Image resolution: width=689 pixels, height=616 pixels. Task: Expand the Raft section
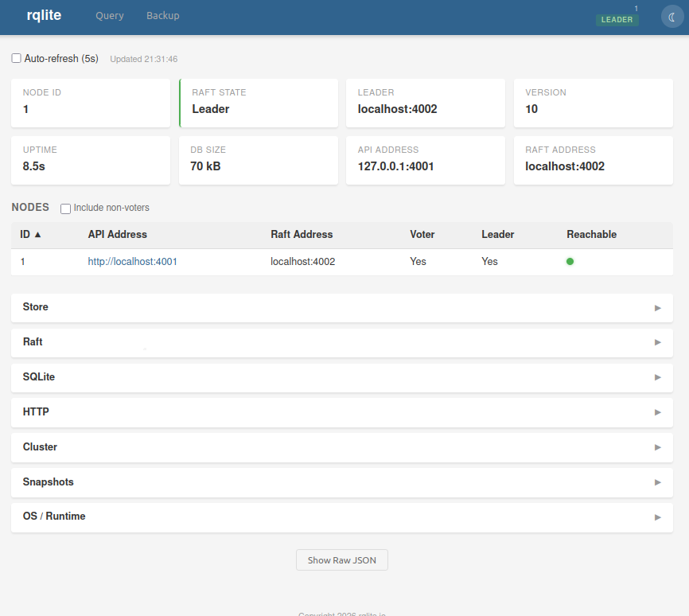(342, 342)
